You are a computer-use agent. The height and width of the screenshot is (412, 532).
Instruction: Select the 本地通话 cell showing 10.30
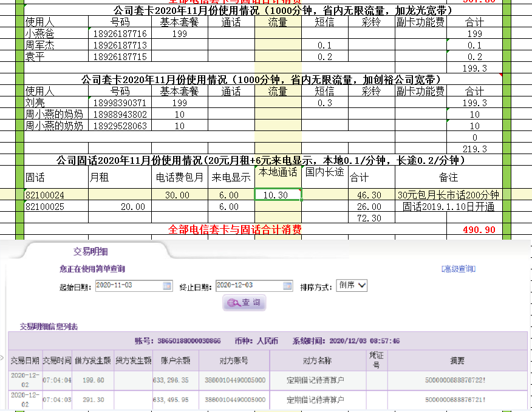pos(278,195)
